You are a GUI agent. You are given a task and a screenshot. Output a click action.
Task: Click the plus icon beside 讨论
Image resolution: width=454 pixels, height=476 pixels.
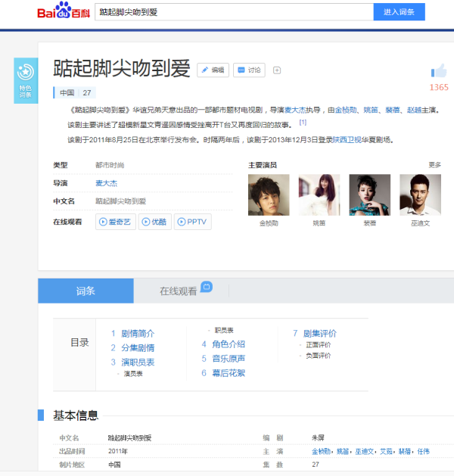click(x=277, y=70)
